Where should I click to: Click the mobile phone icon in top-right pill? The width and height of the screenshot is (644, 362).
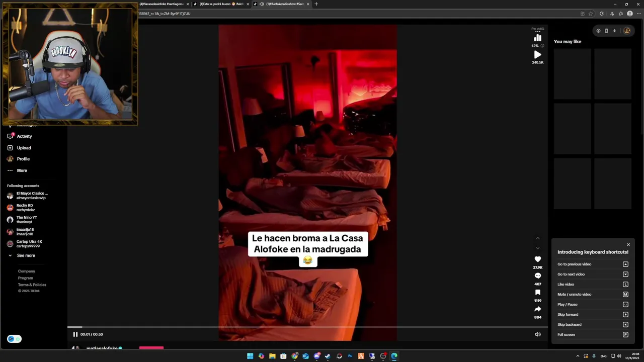606,31
